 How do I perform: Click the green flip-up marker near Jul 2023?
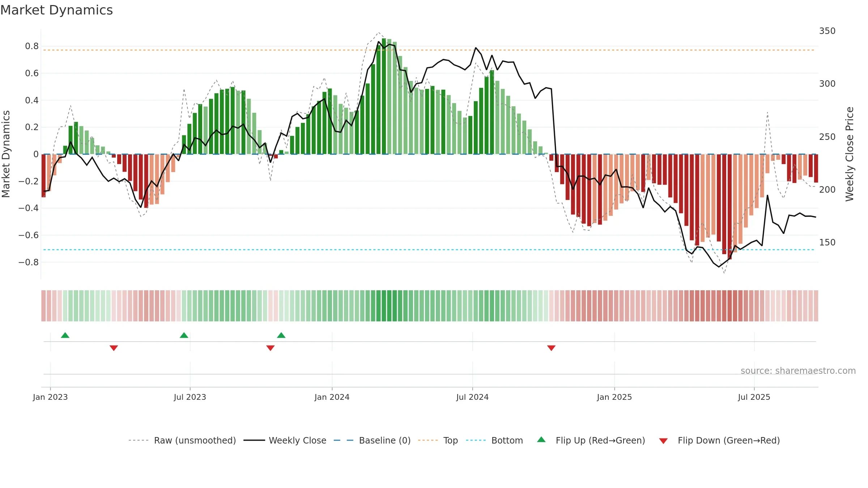coord(184,335)
